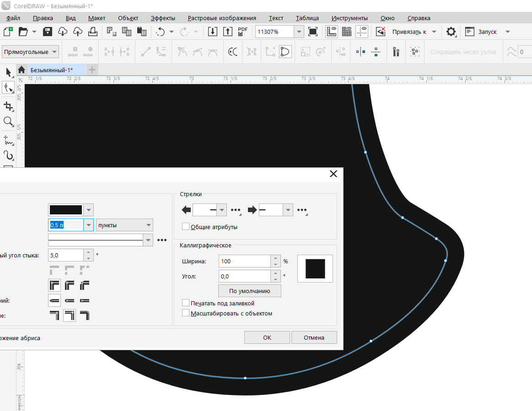Select the Shape node editing tool
The width and height of the screenshot is (532, 411).
point(8,88)
